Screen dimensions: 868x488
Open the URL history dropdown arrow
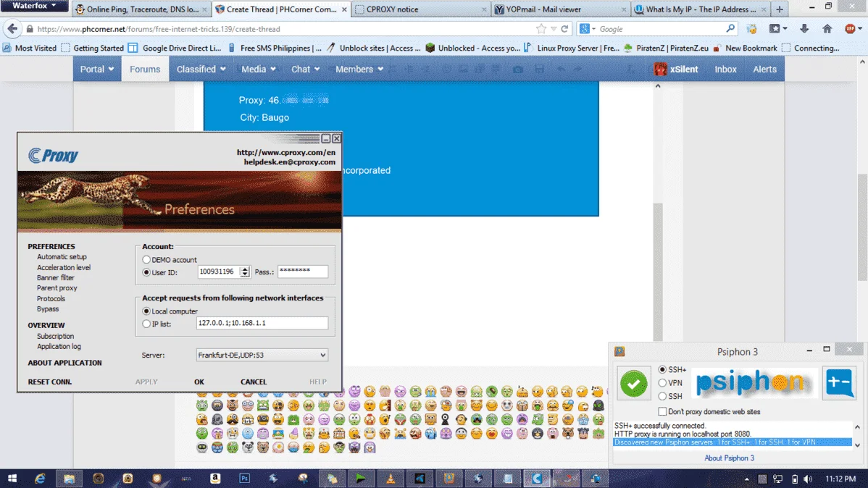(x=553, y=29)
